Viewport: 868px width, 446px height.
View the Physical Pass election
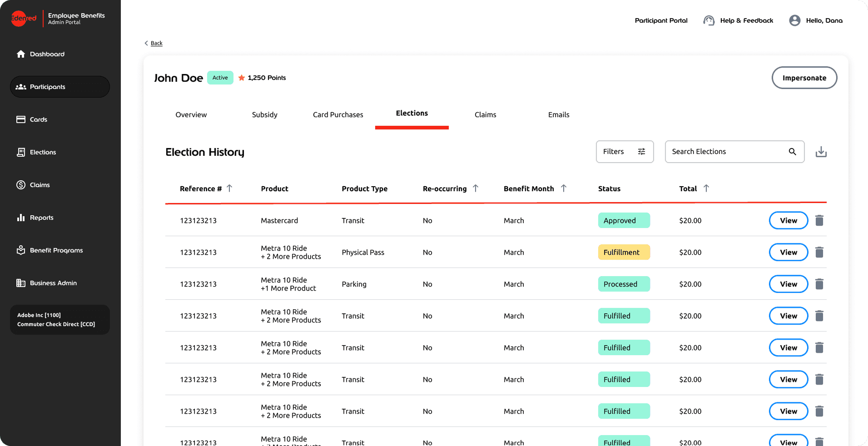point(789,252)
